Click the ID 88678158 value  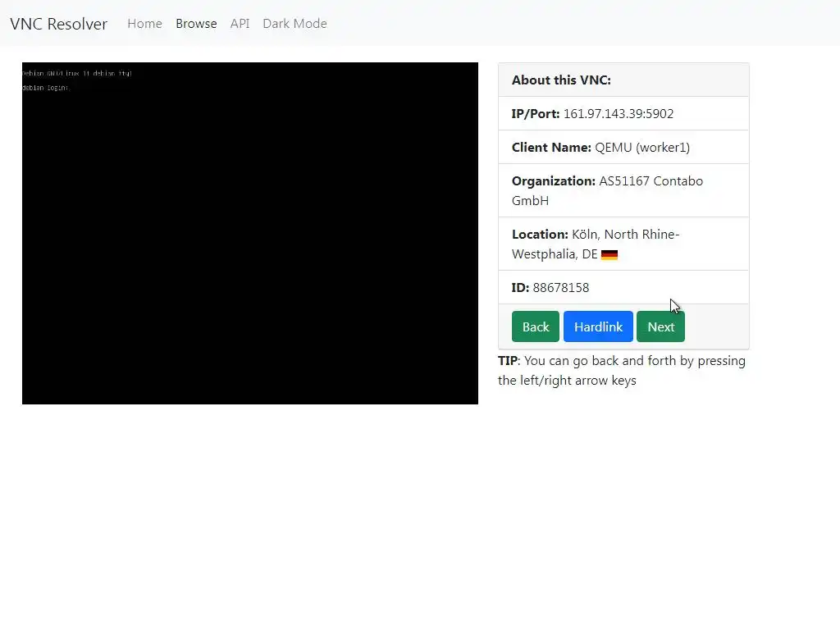[561, 288]
